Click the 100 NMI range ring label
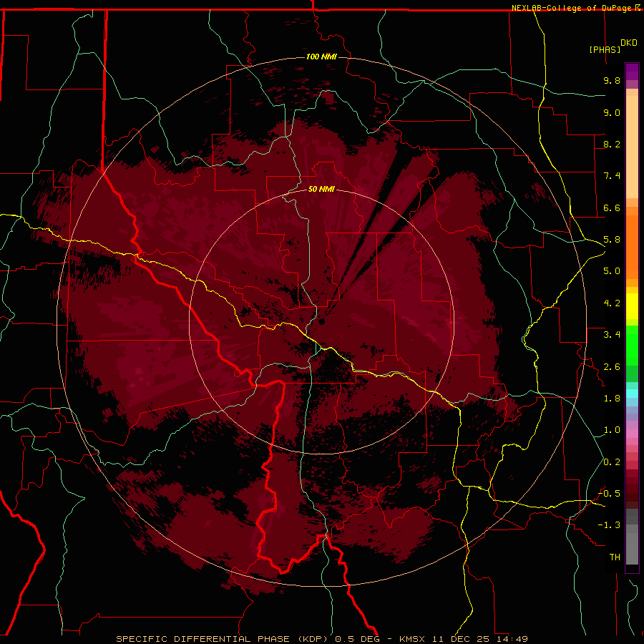Image resolution: width=644 pixels, height=644 pixels. coord(321,57)
